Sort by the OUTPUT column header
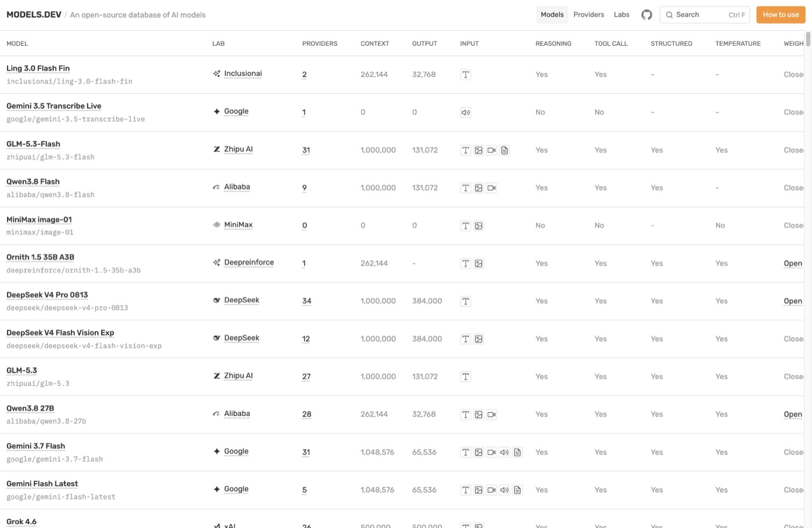This screenshot has height=528, width=812. tap(425, 44)
